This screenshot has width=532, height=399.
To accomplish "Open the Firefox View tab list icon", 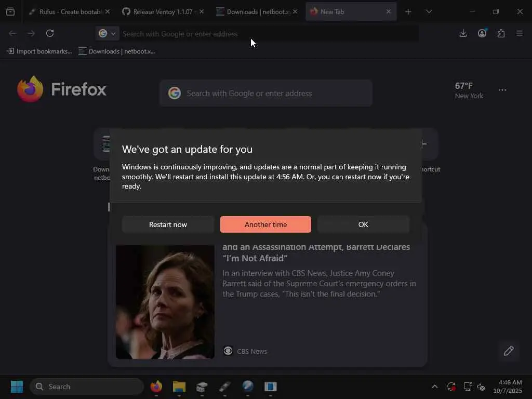I will (x=10, y=11).
